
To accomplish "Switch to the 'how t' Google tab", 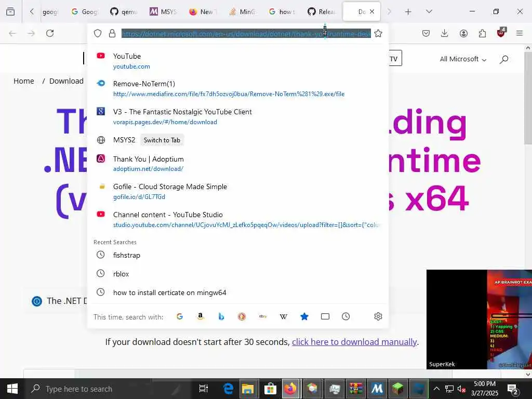I will (282, 12).
